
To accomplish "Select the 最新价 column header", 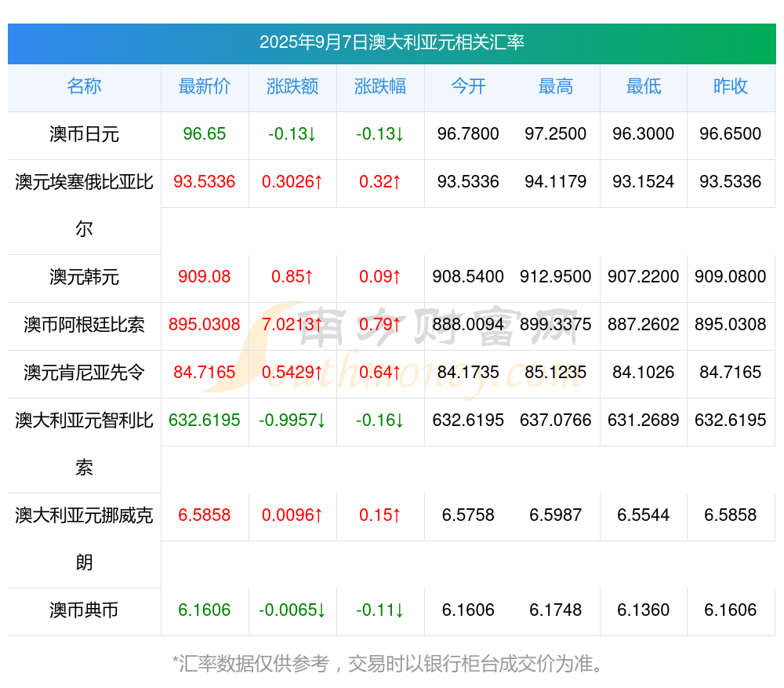I will 205,86.
